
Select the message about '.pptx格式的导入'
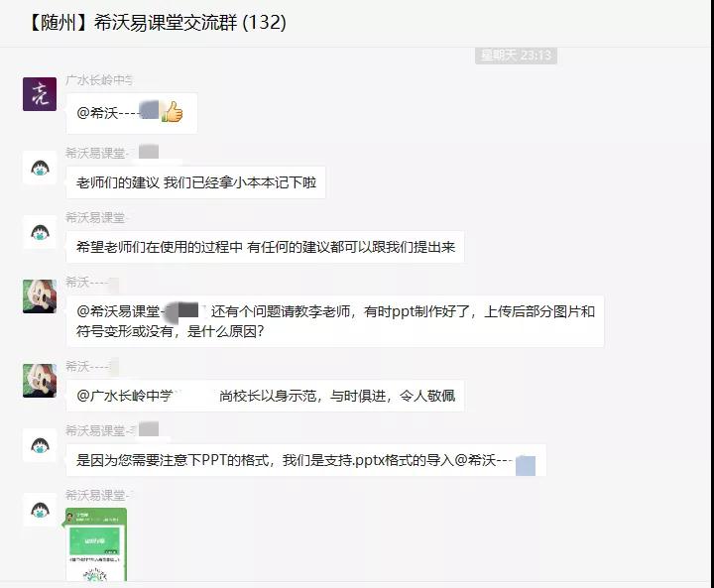click(x=306, y=460)
